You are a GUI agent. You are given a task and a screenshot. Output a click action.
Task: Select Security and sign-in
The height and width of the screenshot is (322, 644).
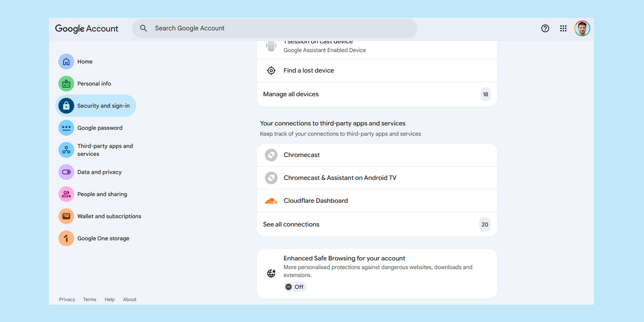pyautogui.click(x=96, y=106)
